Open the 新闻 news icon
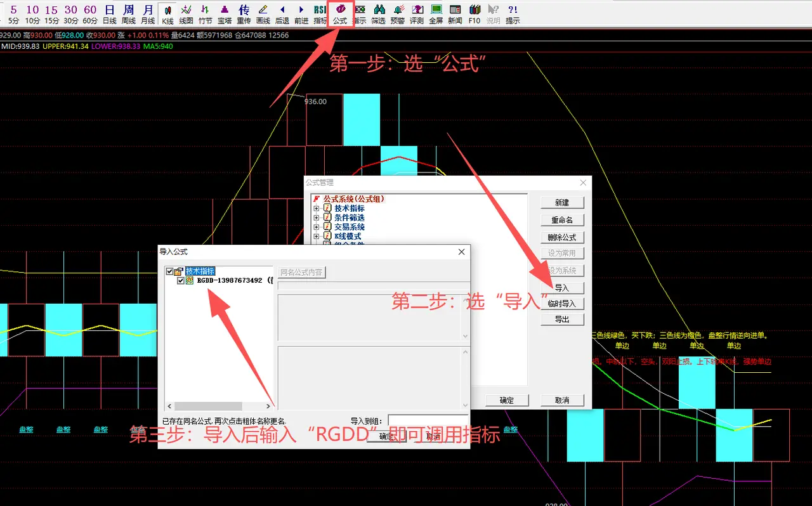The image size is (812, 506). 455,13
